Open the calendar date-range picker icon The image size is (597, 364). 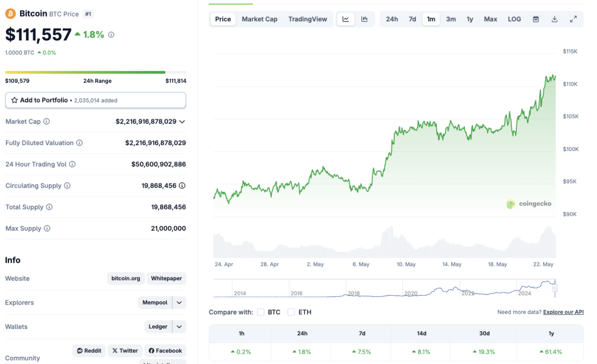coord(536,19)
